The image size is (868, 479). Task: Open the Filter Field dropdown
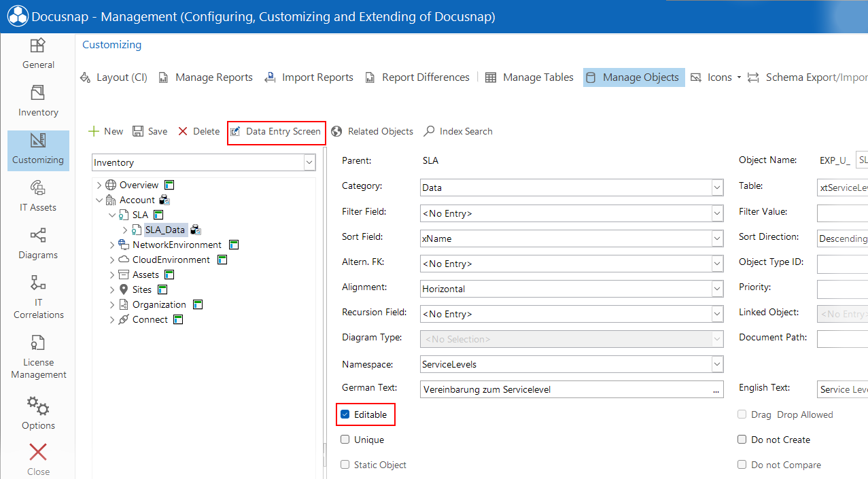(717, 213)
